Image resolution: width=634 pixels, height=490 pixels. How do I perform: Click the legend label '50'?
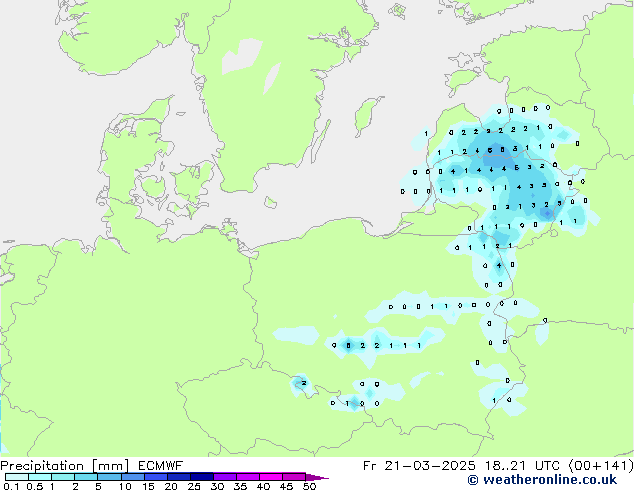coord(309,486)
